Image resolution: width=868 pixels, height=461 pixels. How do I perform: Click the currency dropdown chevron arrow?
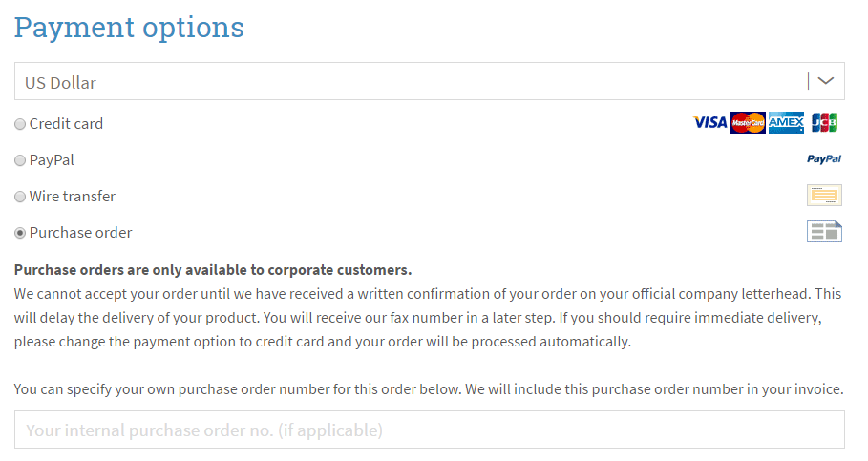pos(826,81)
